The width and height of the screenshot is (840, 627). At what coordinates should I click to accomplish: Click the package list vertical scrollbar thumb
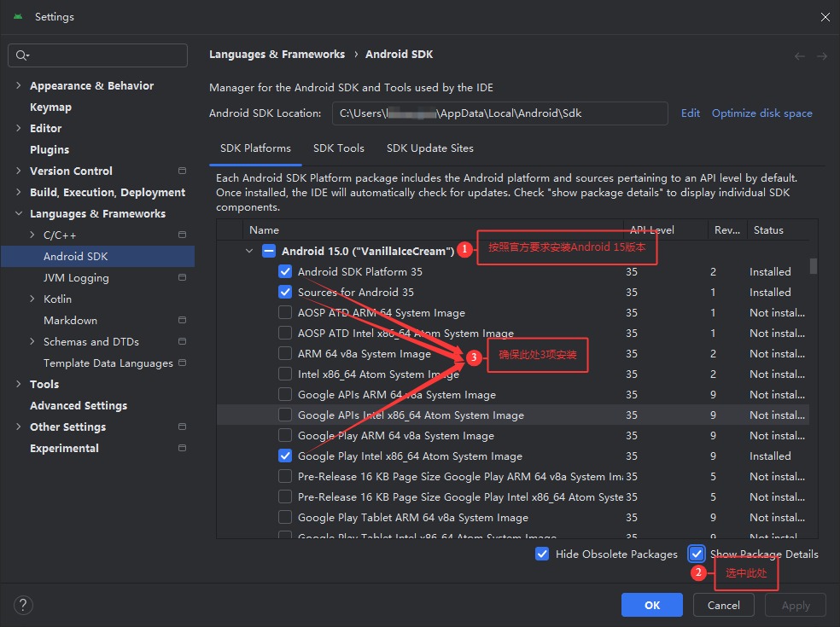tap(814, 266)
